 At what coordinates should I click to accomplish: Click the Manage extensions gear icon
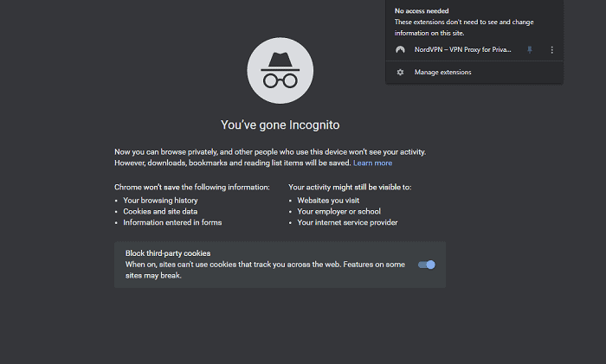400,73
